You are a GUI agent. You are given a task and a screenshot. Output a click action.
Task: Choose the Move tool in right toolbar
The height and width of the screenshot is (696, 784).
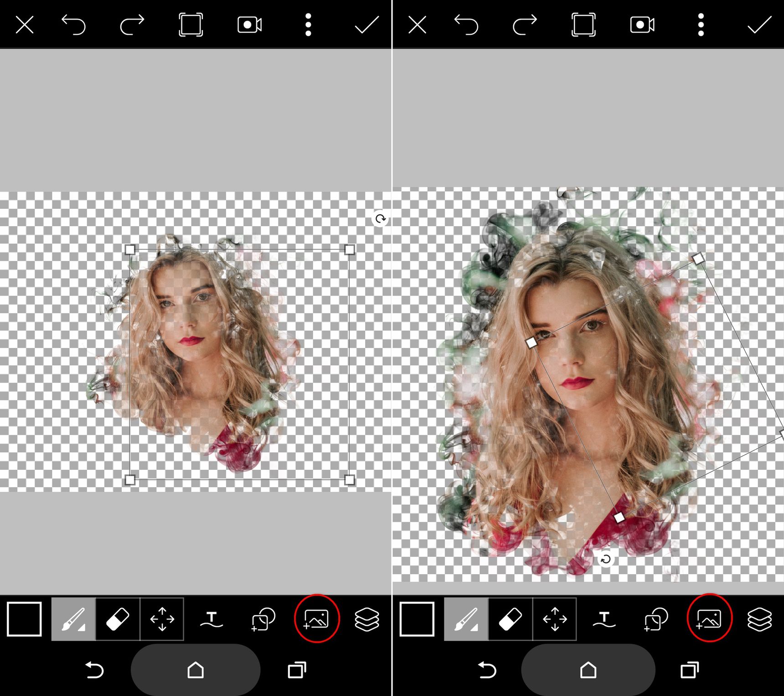click(x=555, y=619)
